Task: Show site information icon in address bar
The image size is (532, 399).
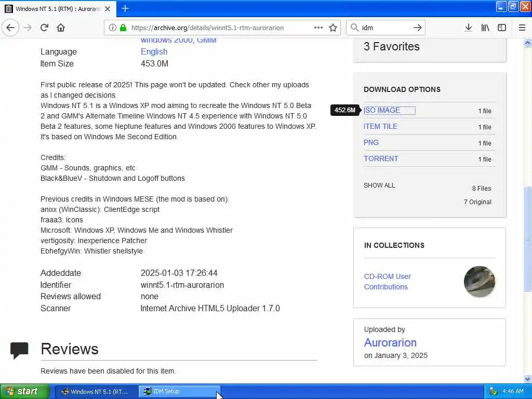Action: (x=112, y=28)
